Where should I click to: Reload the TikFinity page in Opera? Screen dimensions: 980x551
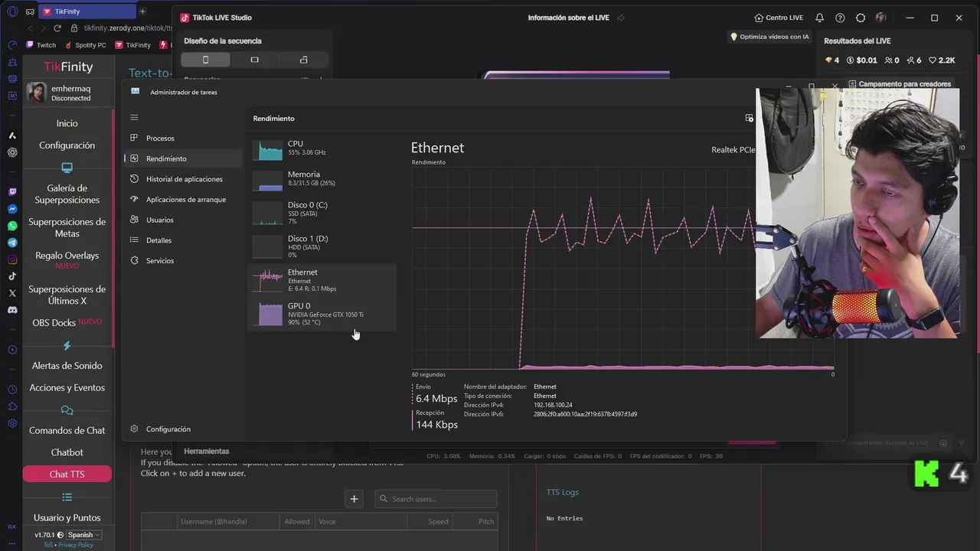click(x=57, y=28)
